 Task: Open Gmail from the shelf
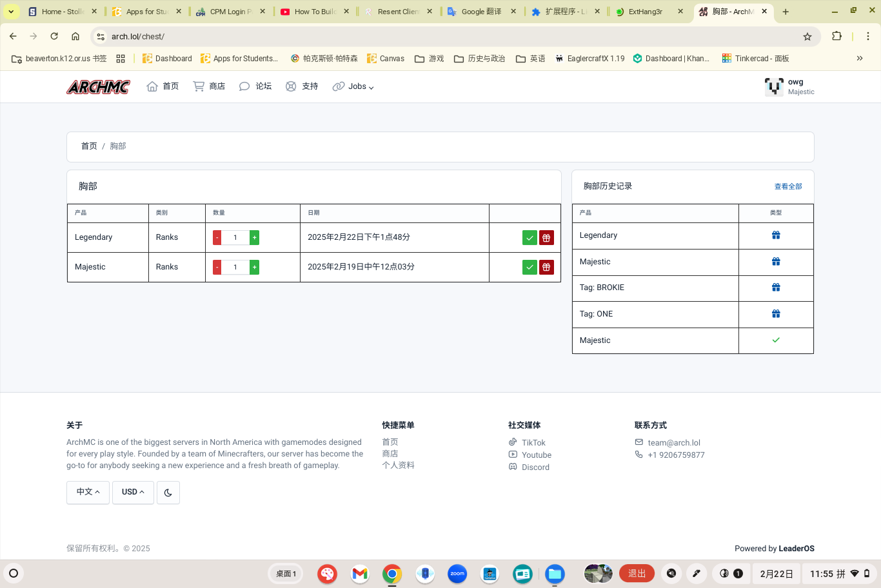pos(360,573)
